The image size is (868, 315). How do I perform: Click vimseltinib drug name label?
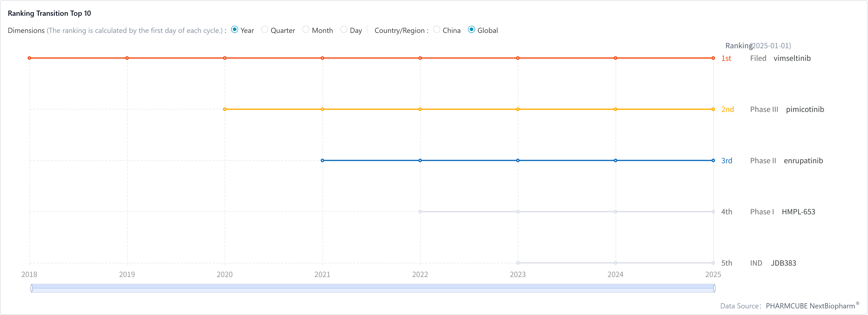[x=792, y=58]
